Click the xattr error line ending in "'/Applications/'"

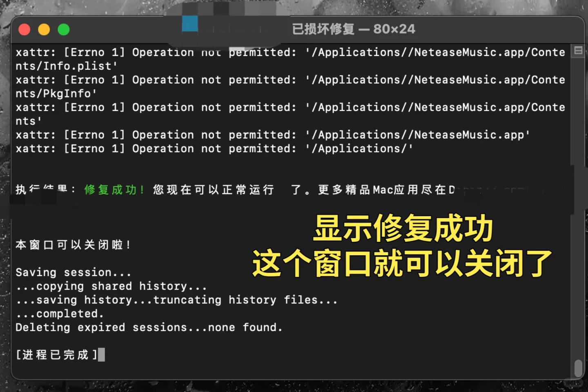click(x=214, y=149)
